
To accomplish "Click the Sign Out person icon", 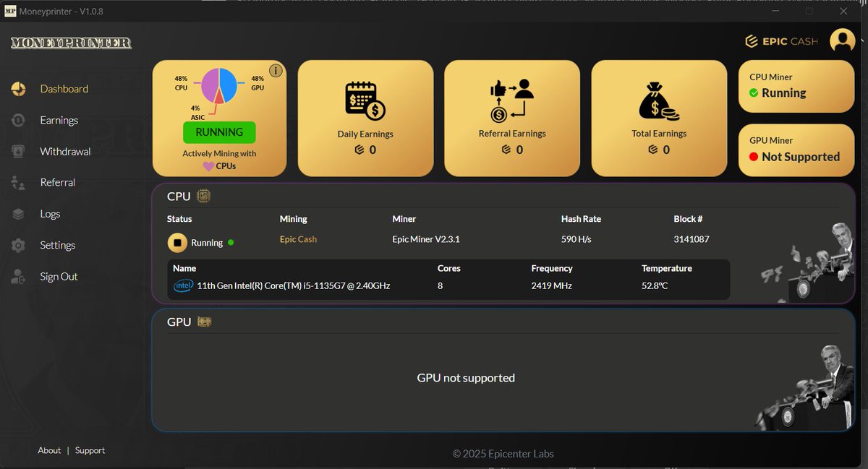I will coord(19,276).
